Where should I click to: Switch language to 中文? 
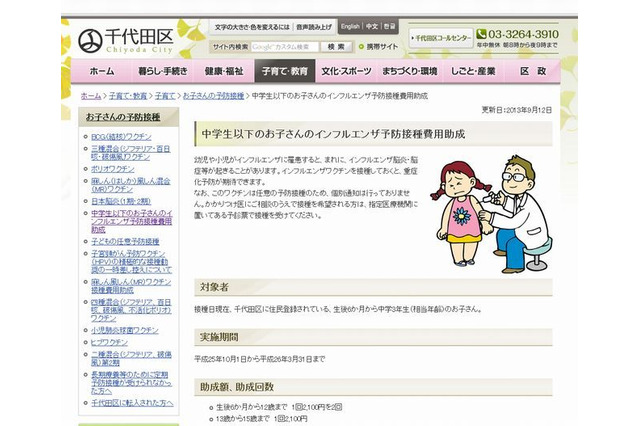coord(372,27)
